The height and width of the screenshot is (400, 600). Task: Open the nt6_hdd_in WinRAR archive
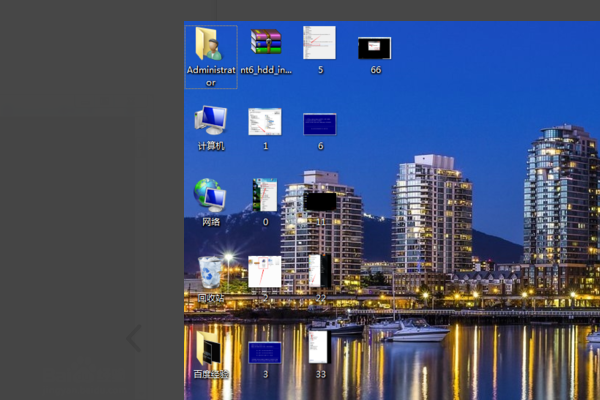click(x=265, y=45)
